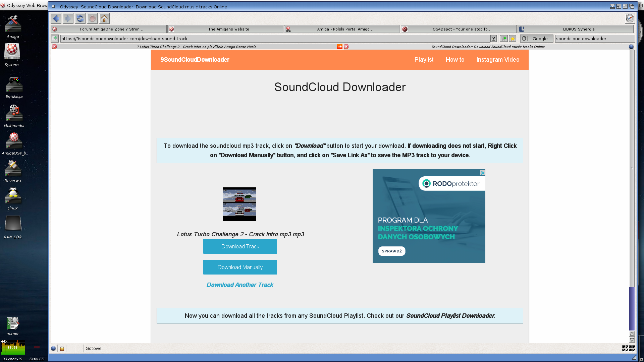This screenshot has height=362, width=644.
Task: Click the track name 'Lotus Turbo Challenge 2 - Crack Intro.mp3.mp3'
Action: (240, 234)
